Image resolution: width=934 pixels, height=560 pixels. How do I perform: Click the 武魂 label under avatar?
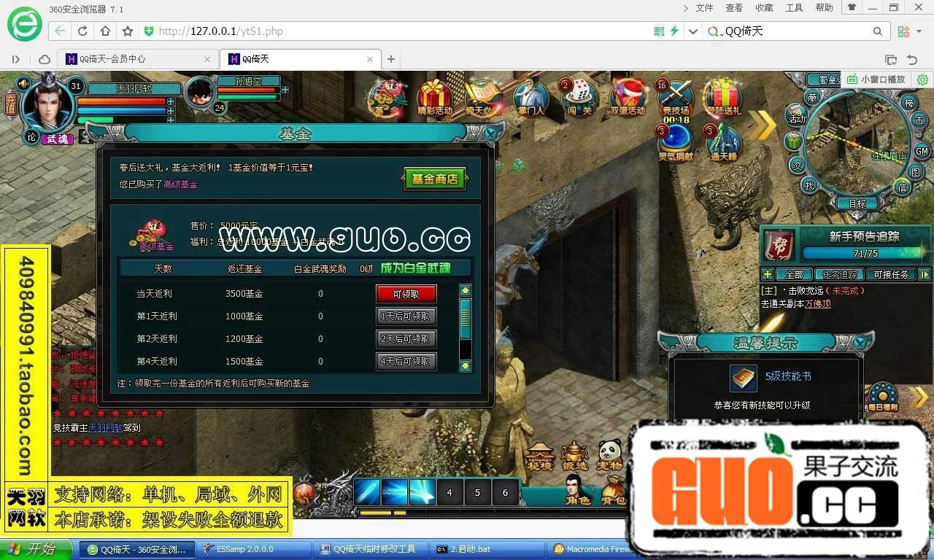57,139
